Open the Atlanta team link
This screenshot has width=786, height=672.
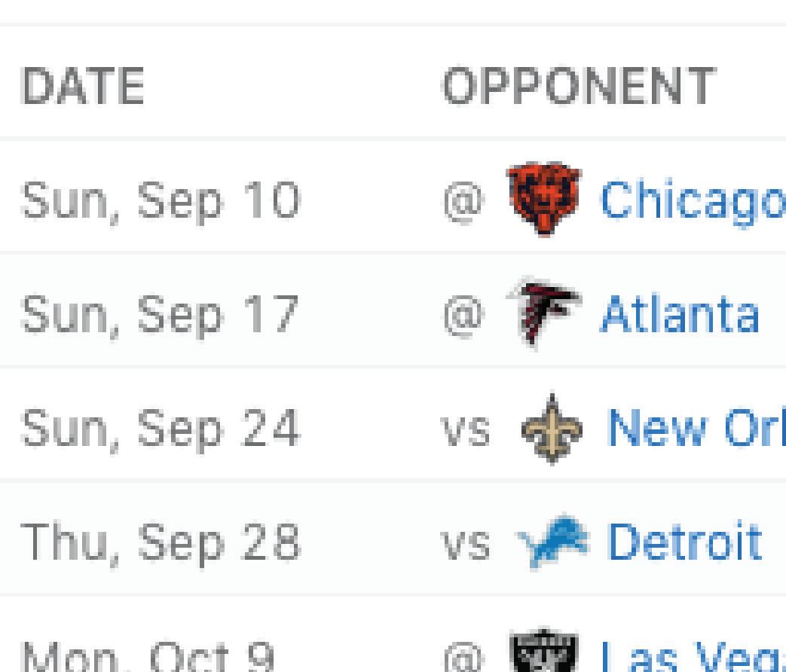pyautogui.click(x=680, y=313)
